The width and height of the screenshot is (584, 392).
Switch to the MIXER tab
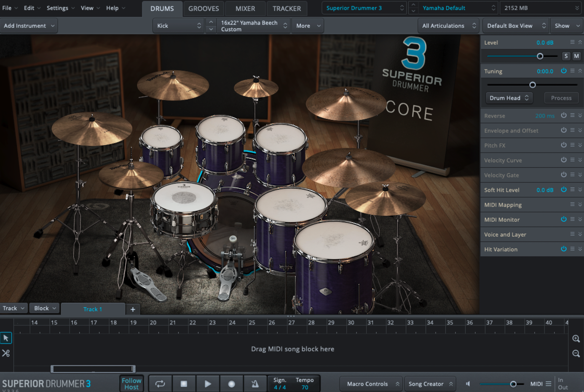point(245,8)
